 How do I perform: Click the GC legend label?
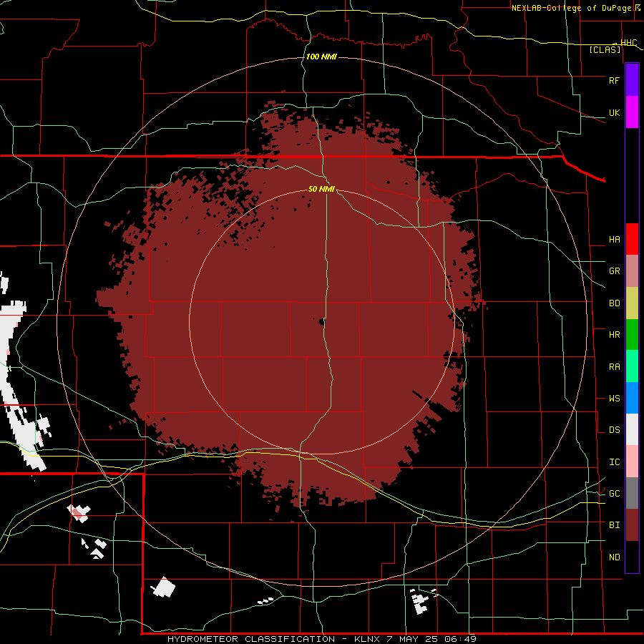point(614,494)
